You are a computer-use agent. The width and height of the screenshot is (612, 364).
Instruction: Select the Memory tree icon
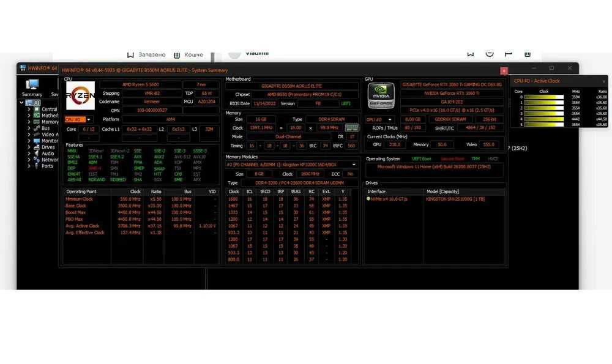click(37, 122)
